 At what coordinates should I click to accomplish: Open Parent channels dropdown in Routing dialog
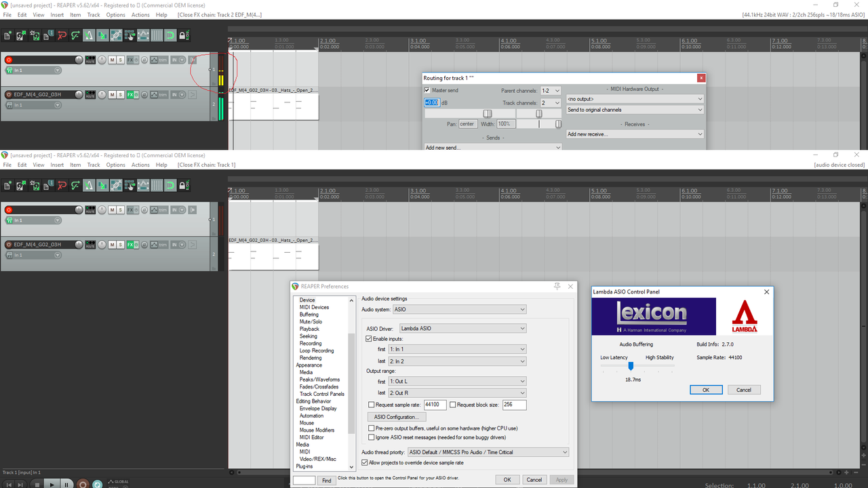coord(551,90)
